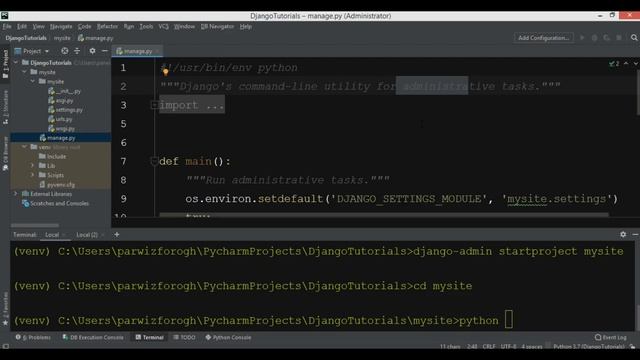Add a new terminal session with plus icon

click(x=117, y=234)
